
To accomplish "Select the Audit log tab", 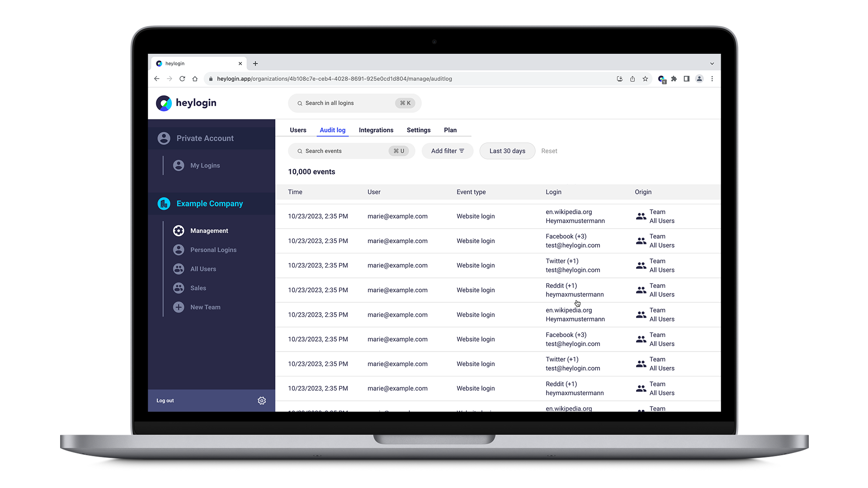I will (x=332, y=130).
